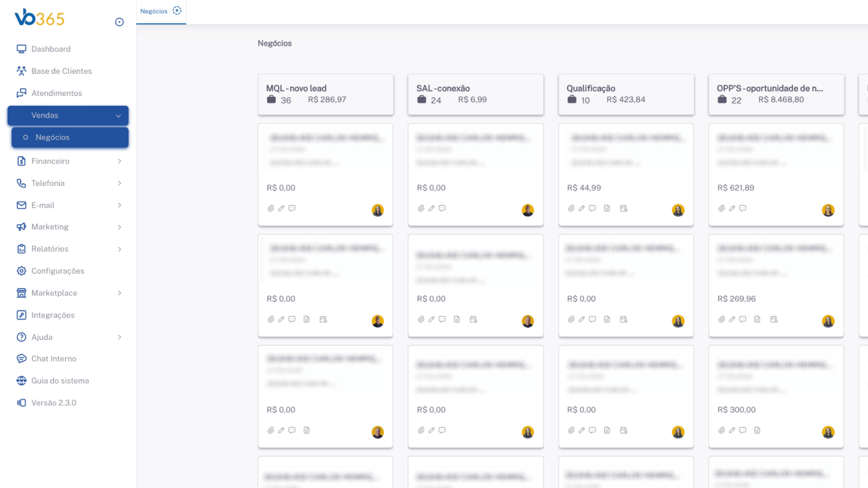The image size is (868, 488).
Task: Click the document icon on the R$ 300,00 card
Action: tap(757, 430)
